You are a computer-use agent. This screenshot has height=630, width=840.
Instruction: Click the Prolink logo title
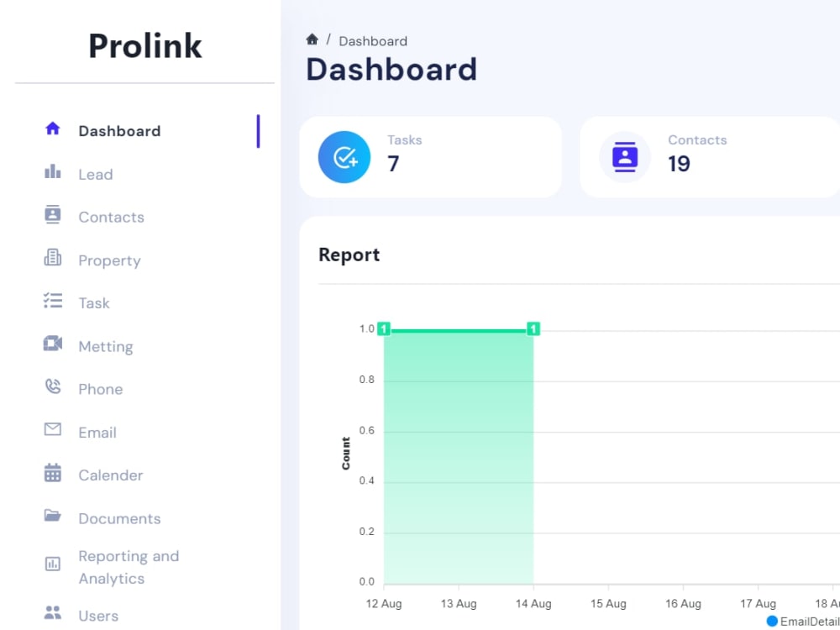pos(145,45)
